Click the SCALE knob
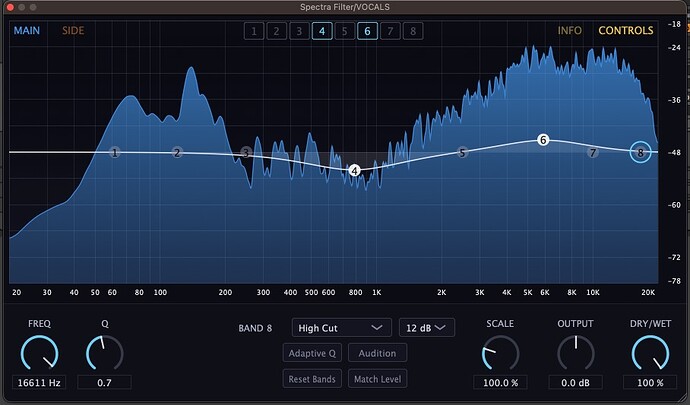 [x=500, y=353]
